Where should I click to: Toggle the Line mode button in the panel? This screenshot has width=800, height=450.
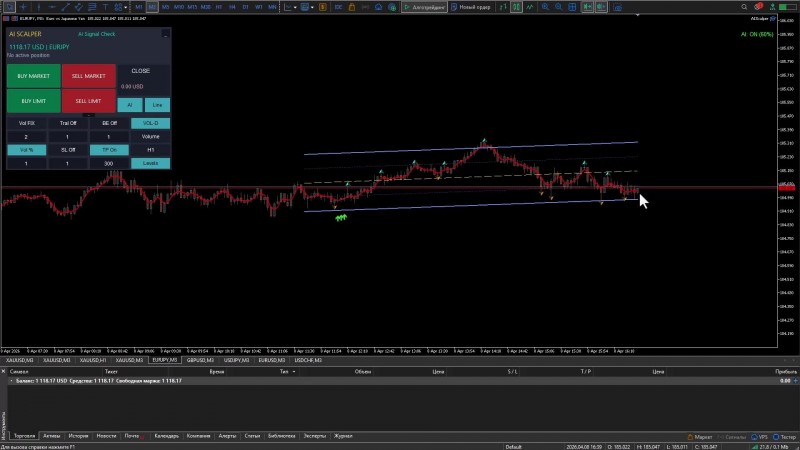tap(157, 105)
